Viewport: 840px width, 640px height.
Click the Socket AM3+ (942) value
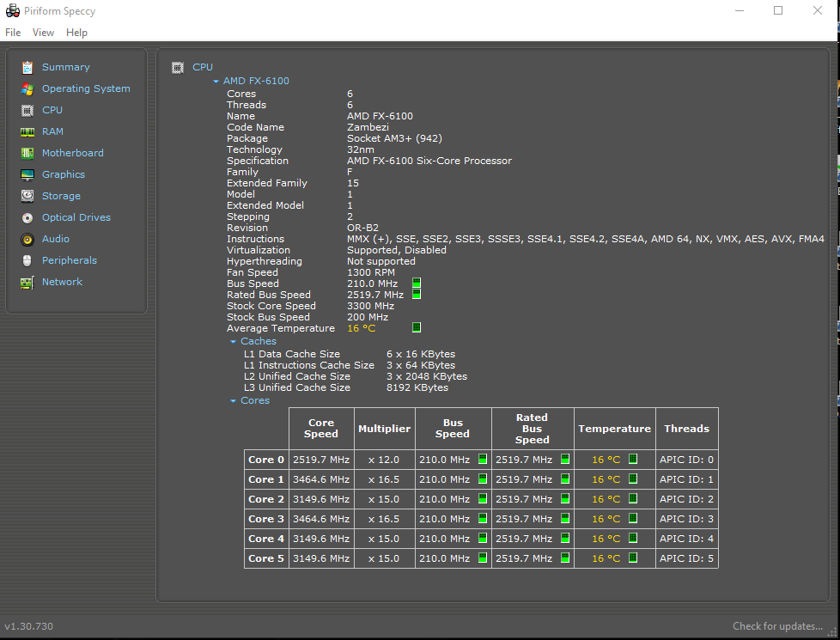point(394,138)
